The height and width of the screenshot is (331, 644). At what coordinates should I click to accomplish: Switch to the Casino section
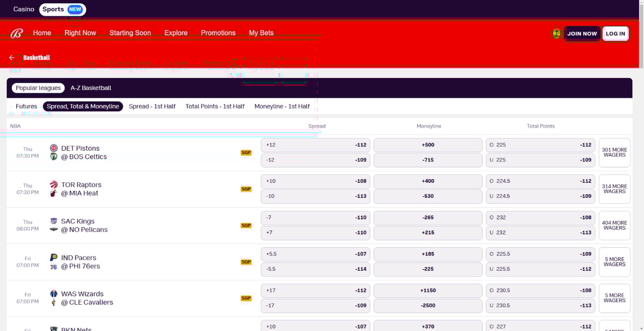24,9
